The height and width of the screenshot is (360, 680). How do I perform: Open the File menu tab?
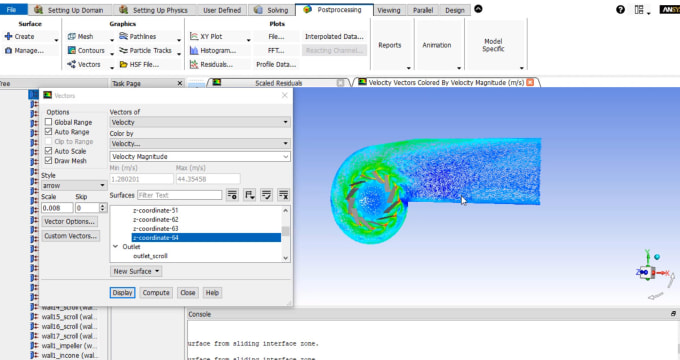click(x=13, y=10)
